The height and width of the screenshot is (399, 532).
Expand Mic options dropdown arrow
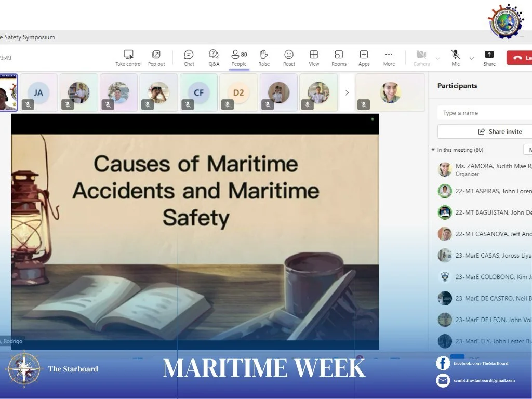click(472, 58)
